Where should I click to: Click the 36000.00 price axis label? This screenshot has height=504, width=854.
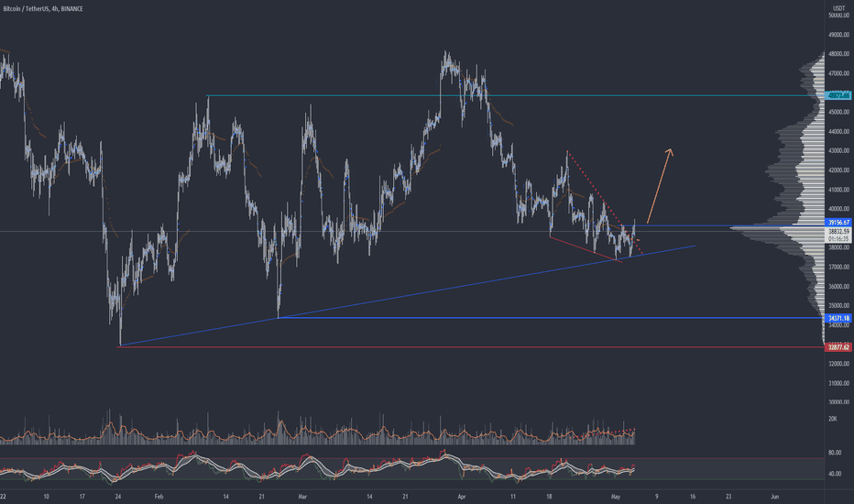pos(838,286)
